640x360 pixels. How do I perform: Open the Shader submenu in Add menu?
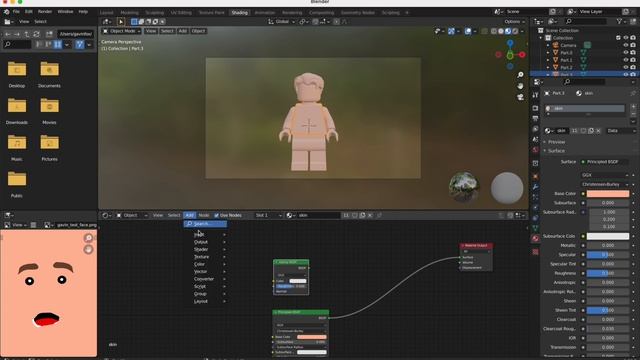(210, 249)
